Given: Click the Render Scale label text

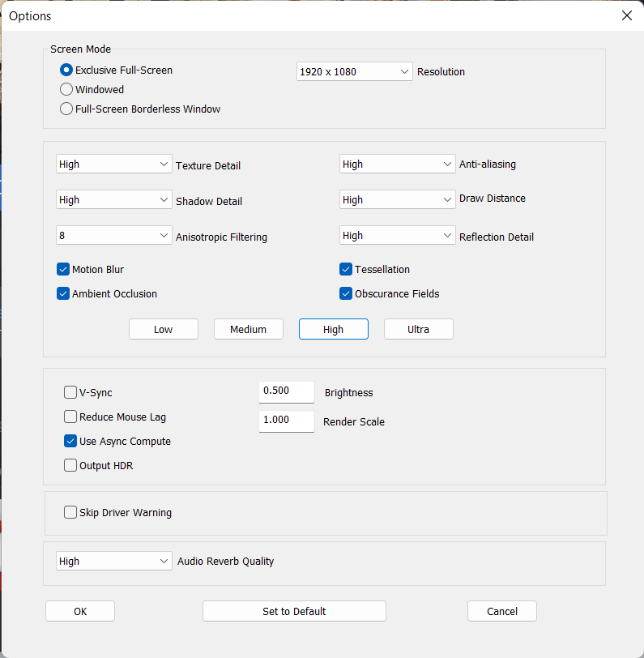Looking at the screenshot, I should coord(354,421).
